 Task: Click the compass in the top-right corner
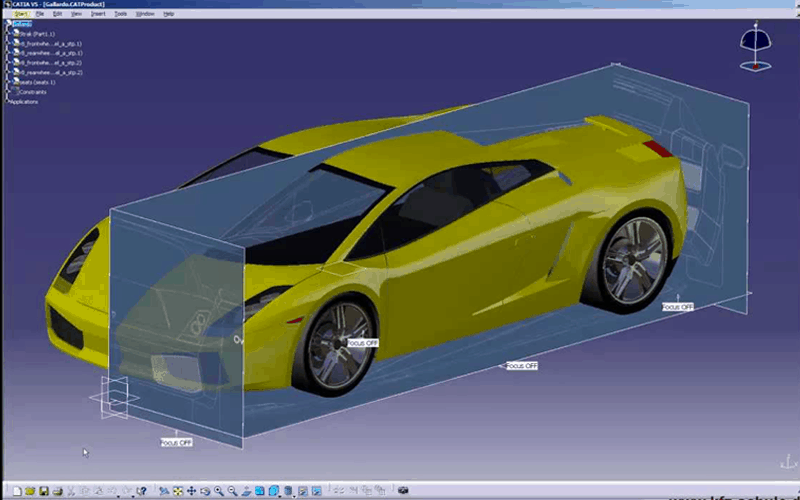(756, 46)
